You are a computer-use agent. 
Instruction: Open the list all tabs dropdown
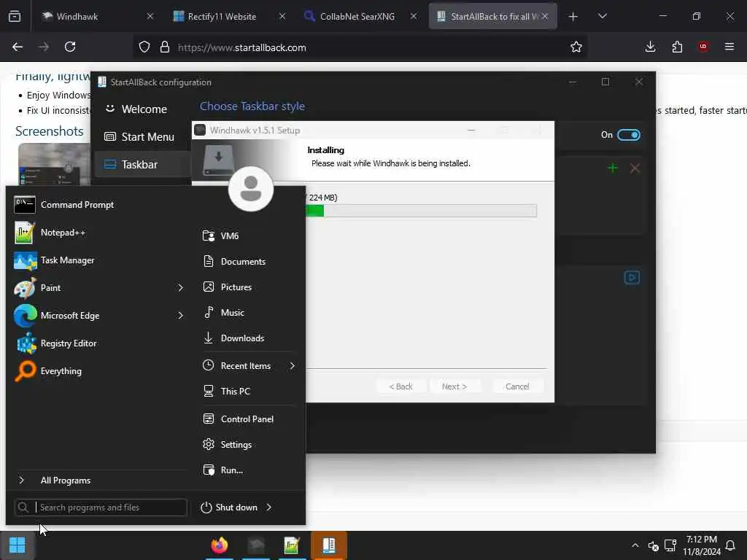602,17
